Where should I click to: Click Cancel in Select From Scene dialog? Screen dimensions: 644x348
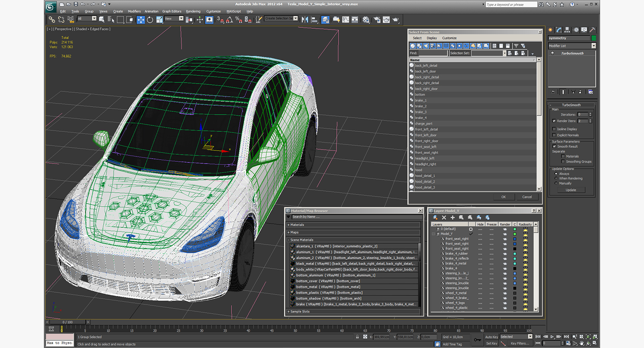click(527, 197)
